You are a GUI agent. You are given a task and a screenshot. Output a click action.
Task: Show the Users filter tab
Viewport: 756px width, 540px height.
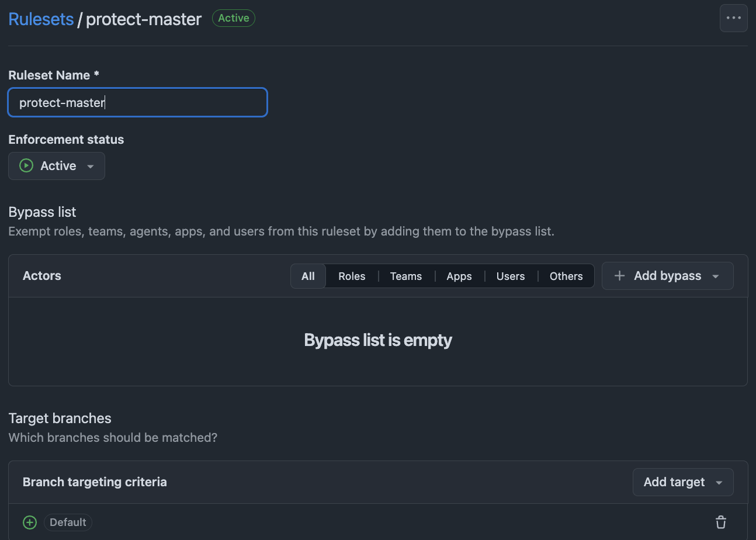coord(511,276)
